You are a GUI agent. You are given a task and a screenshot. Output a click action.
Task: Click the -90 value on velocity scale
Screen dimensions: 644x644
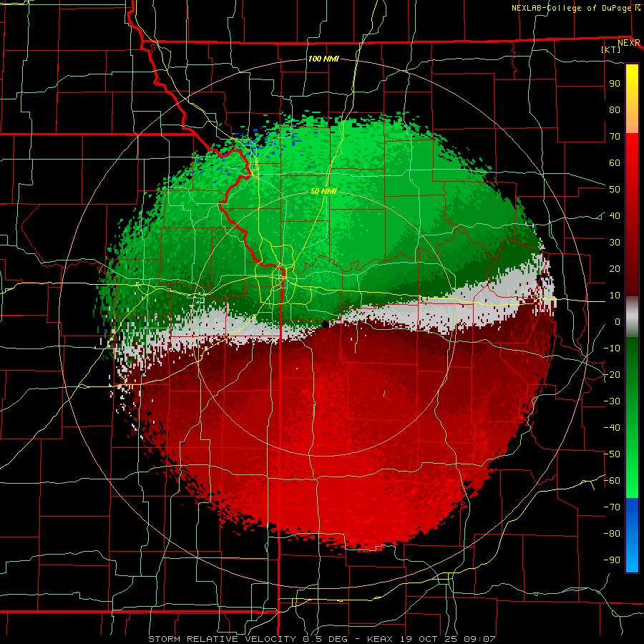(x=612, y=560)
